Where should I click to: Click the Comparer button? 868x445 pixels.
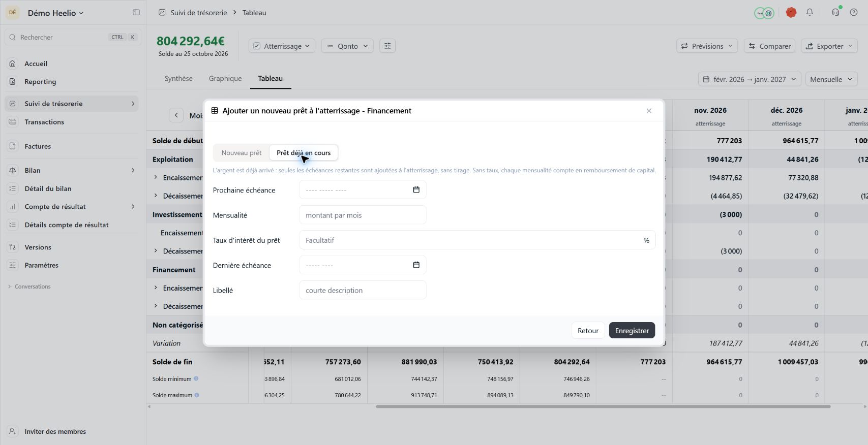[769, 46]
